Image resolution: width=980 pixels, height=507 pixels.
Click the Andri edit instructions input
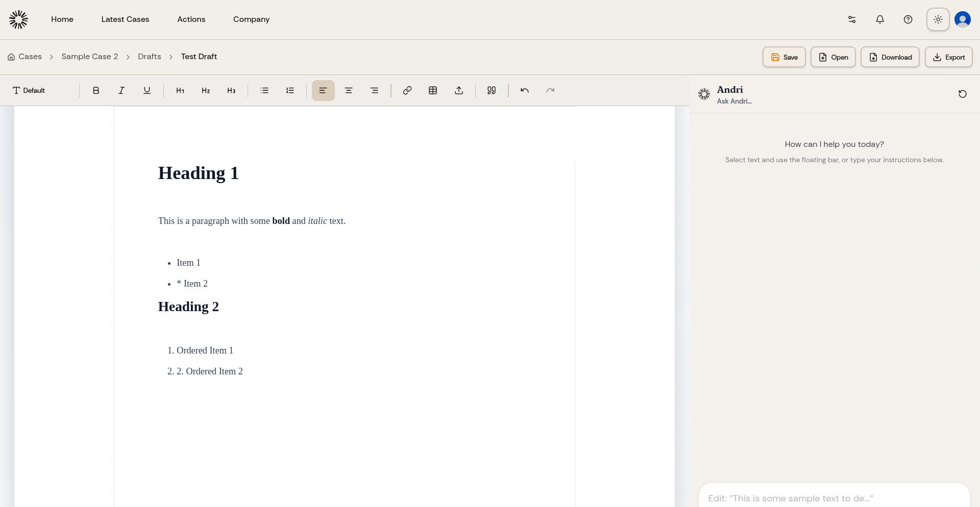tap(834, 498)
